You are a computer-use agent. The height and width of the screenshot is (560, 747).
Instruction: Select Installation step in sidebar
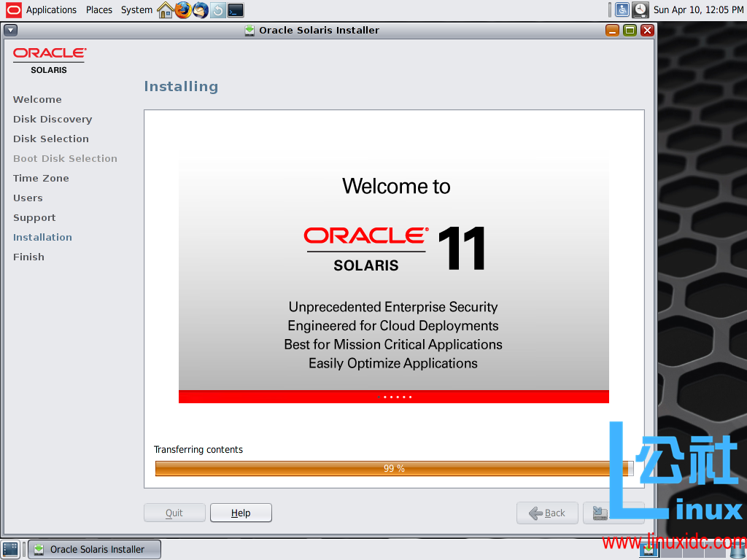(x=42, y=237)
